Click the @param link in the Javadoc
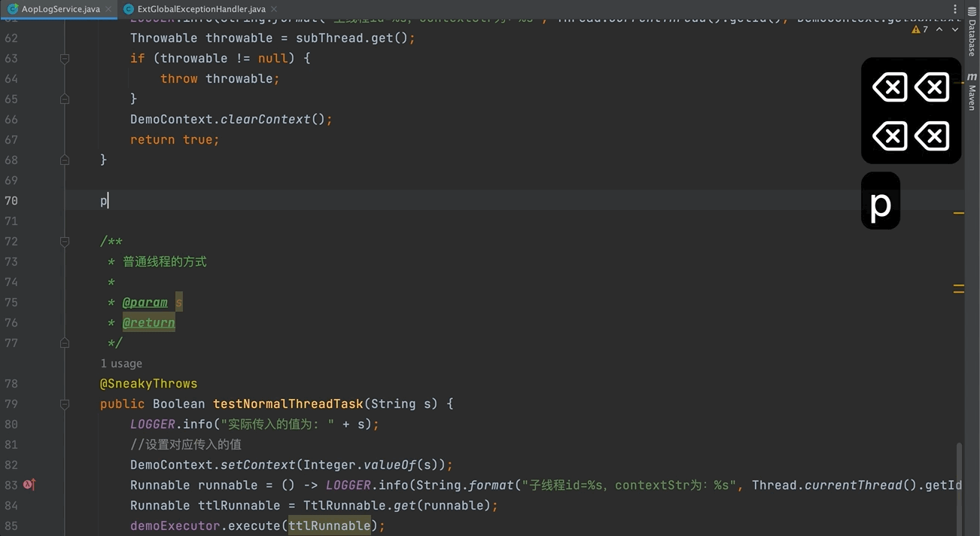 [x=145, y=302]
